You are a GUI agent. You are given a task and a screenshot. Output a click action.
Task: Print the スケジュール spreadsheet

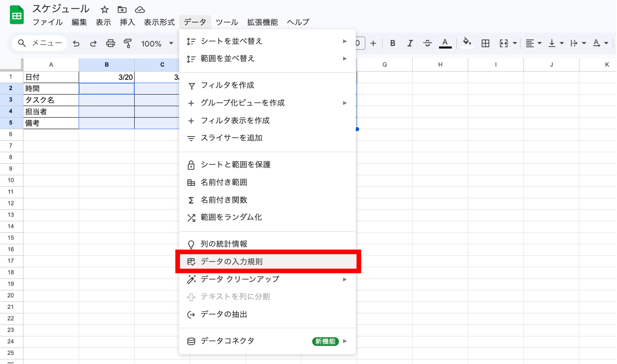pyautogui.click(x=110, y=43)
